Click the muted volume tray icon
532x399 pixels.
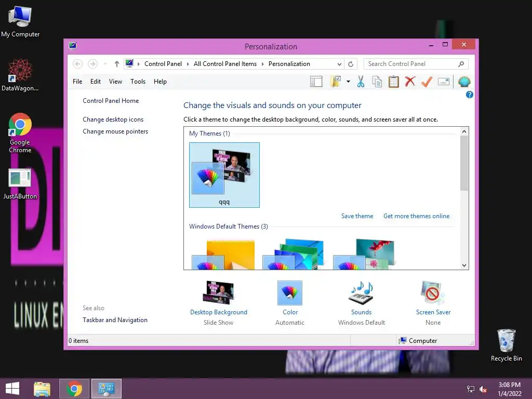[x=483, y=389]
